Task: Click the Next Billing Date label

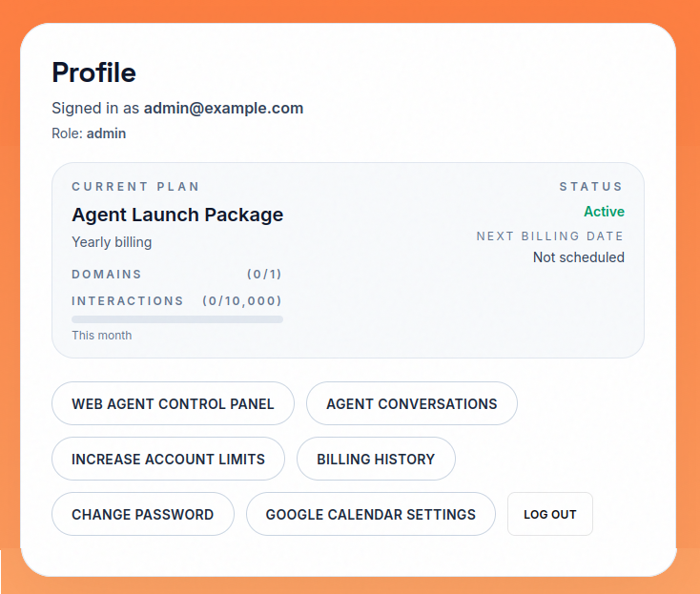Action: (x=549, y=236)
